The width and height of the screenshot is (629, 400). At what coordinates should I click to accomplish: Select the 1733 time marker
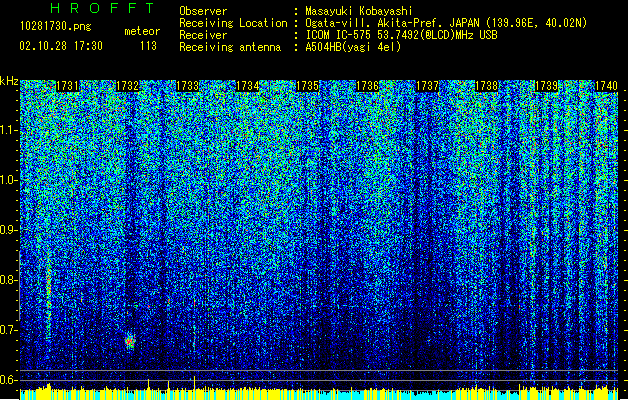coord(187,86)
